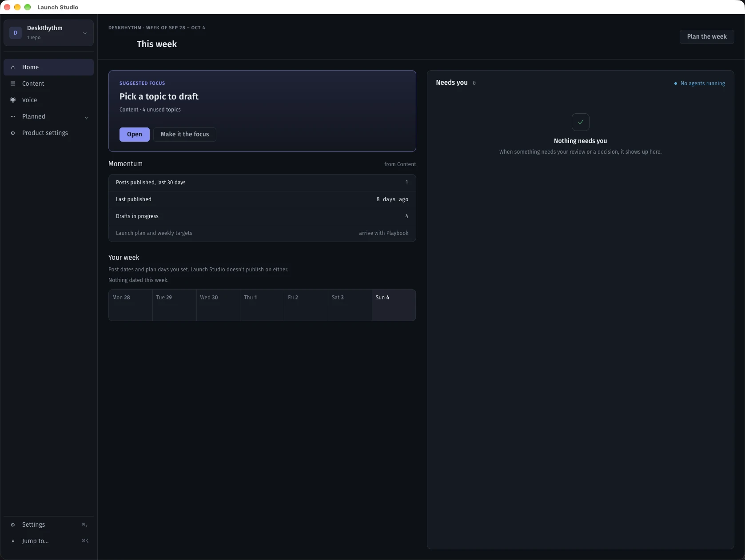
Task: Go to the Home page
Action: pyautogui.click(x=49, y=67)
